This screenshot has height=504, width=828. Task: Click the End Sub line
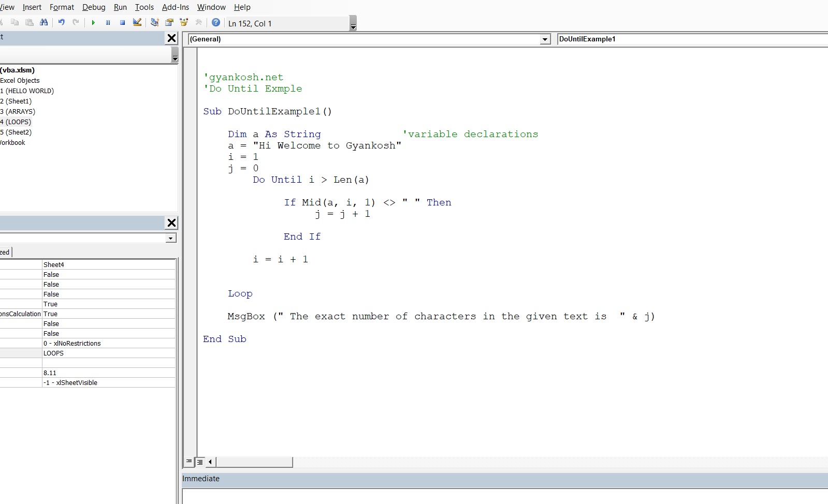[x=225, y=339]
